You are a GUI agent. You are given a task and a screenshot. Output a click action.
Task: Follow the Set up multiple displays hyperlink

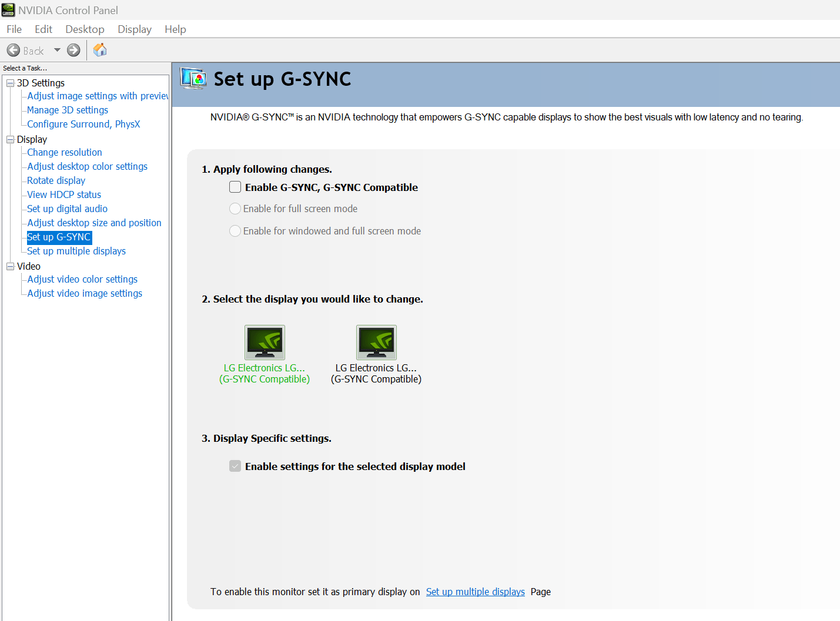click(x=476, y=592)
